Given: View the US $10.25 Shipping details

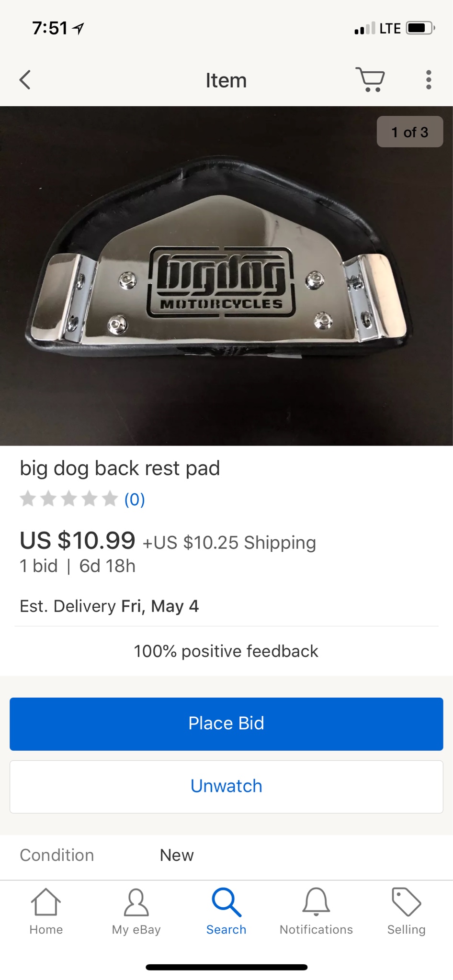Looking at the screenshot, I should click(x=229, y=543).
